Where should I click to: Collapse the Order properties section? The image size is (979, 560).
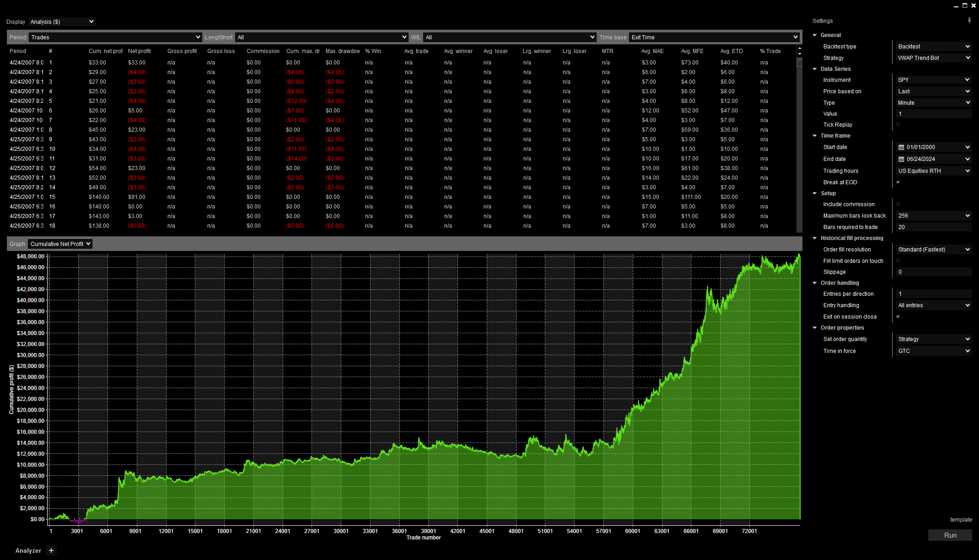[815, 328]
